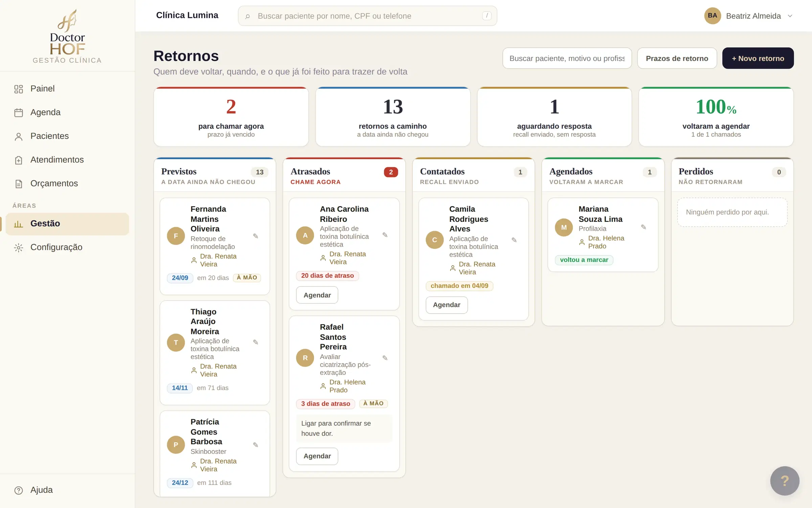Click the '3 dias de atraso' badge
Viewport: 812px width, 508px height.
point(325,404)
